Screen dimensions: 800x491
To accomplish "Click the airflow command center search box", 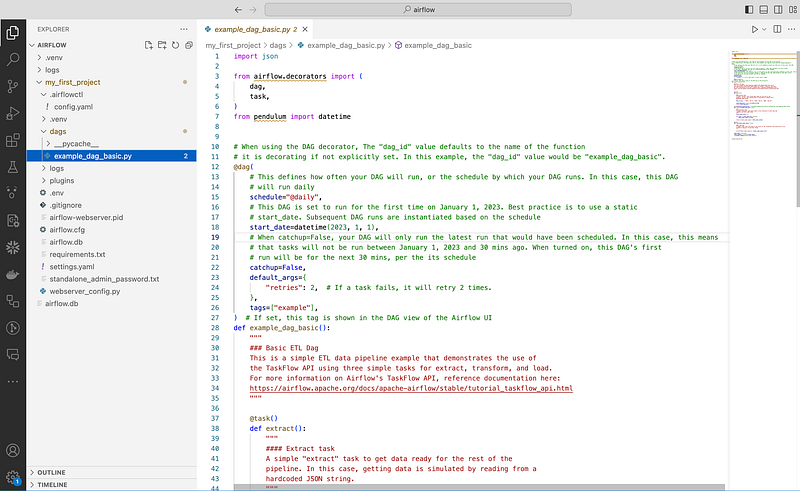I will (418, 9).
